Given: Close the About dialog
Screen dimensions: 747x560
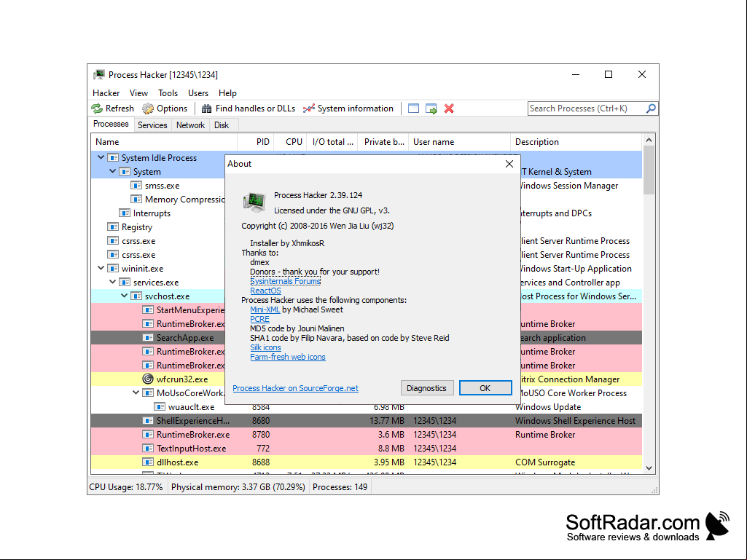Looking at the screenshot, I should [x=509, y=164].
